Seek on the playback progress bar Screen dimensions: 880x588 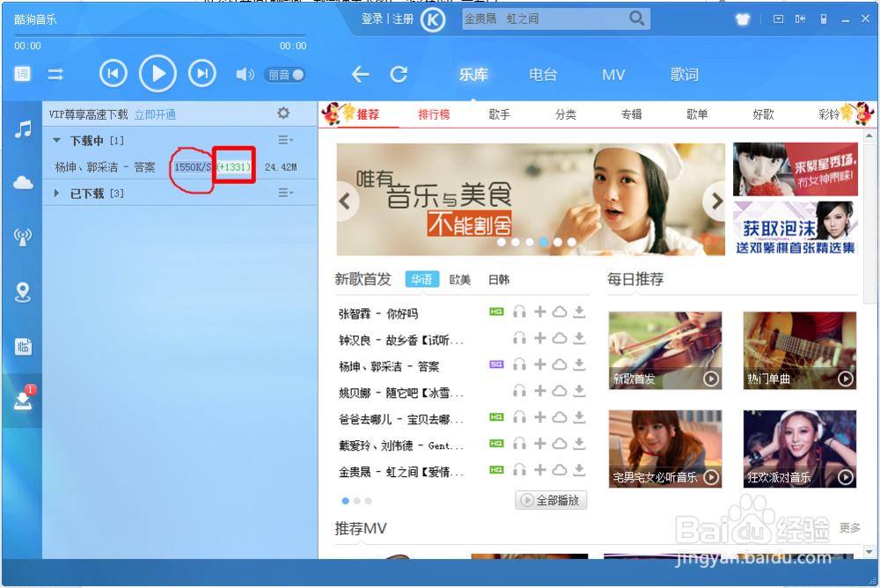pos(160,35)
